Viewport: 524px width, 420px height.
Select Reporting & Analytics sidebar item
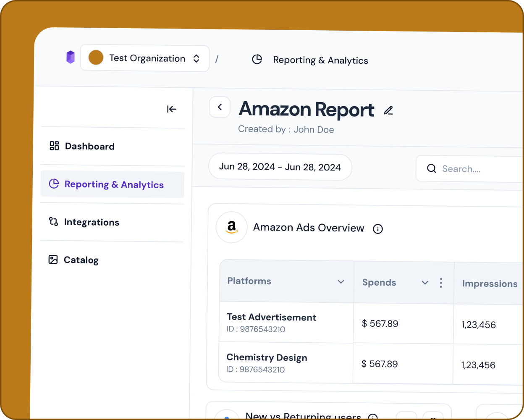(113, 184)
